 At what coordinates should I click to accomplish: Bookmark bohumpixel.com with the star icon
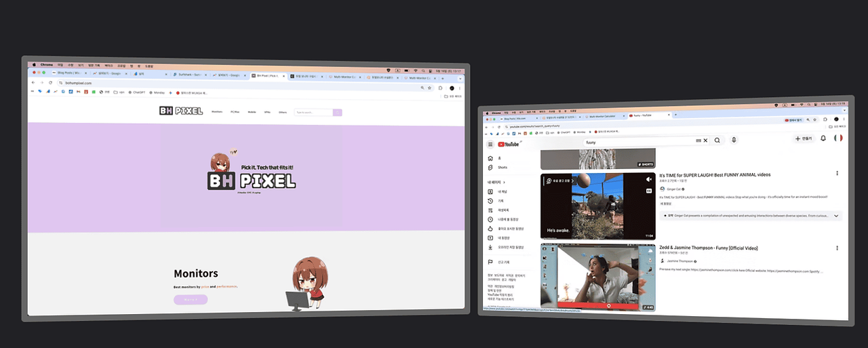tap(429, 88)
